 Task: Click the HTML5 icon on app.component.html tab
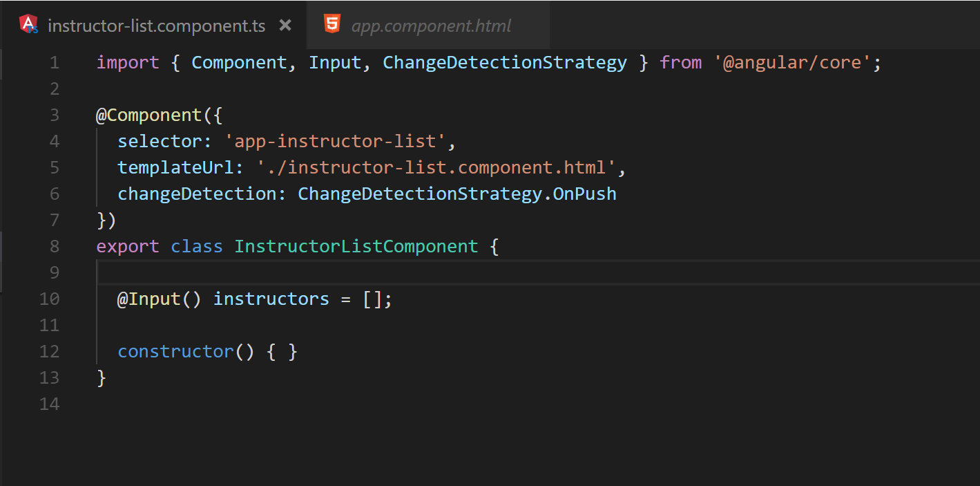332,25
